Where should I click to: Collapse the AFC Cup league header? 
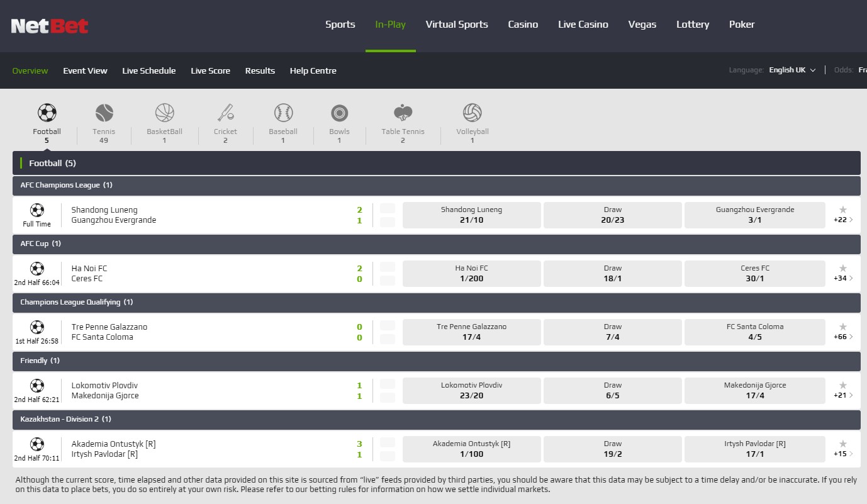(437, 244)
